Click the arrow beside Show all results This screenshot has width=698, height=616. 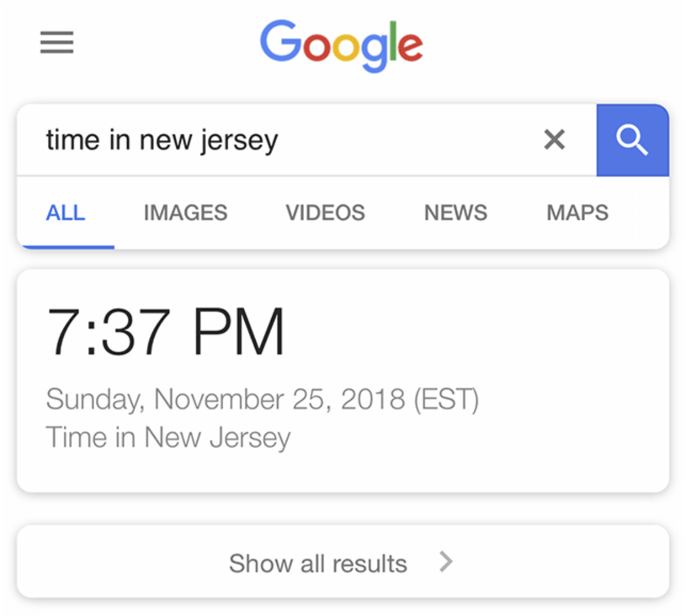(445, 562)
